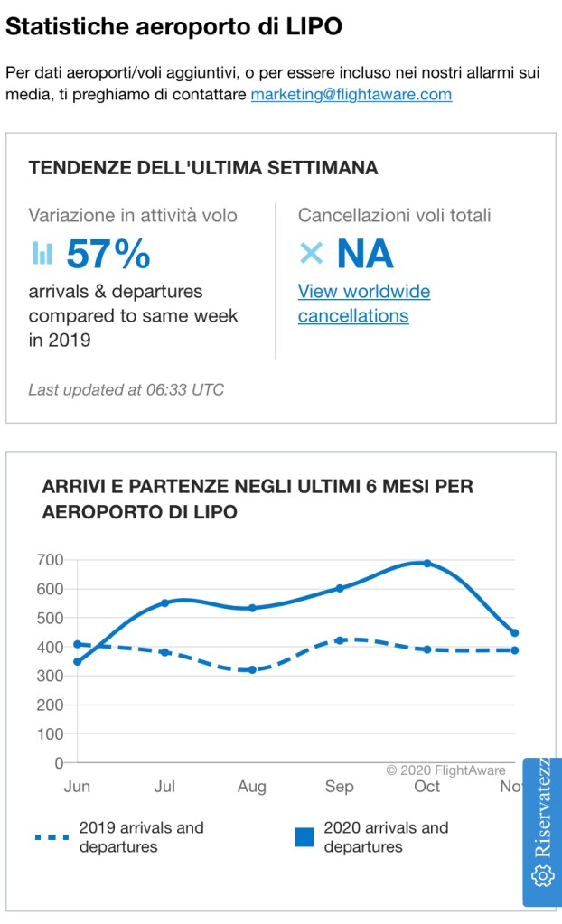Click the bar chart icon beside 57%
The width and height of the screenshot is (562, 924).
tap(42, 254)
